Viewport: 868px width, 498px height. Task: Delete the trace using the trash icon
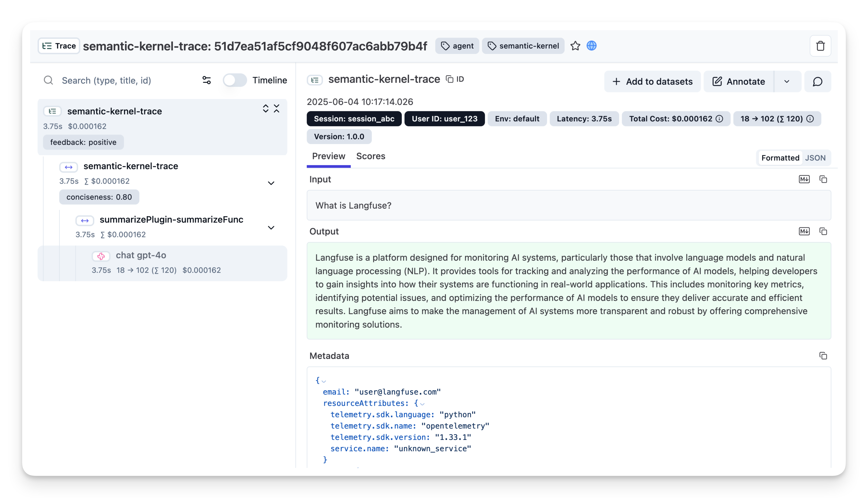[820, 46]
